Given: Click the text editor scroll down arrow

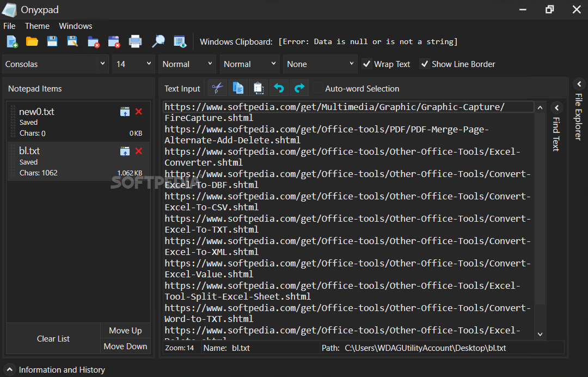Looking at the screenshot, I should pyautogui.click(x=540, y=334).
